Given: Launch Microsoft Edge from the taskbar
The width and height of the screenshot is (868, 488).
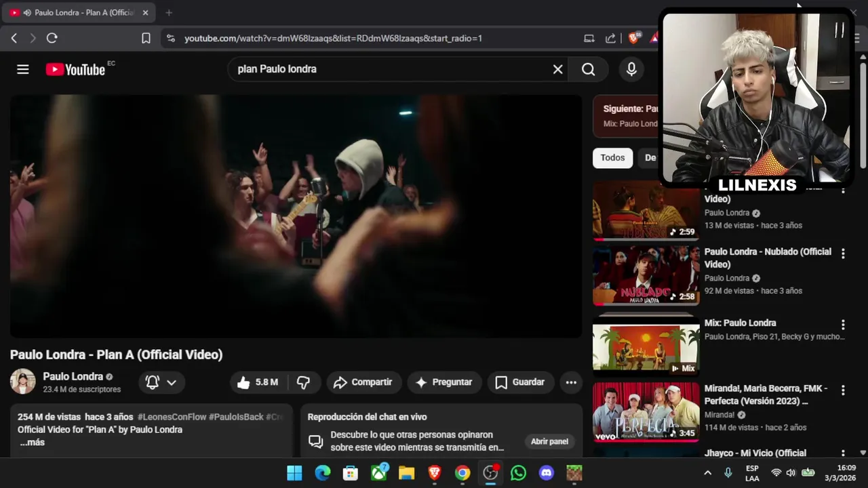Looking at the screenshot, I should tap(323, 473).
